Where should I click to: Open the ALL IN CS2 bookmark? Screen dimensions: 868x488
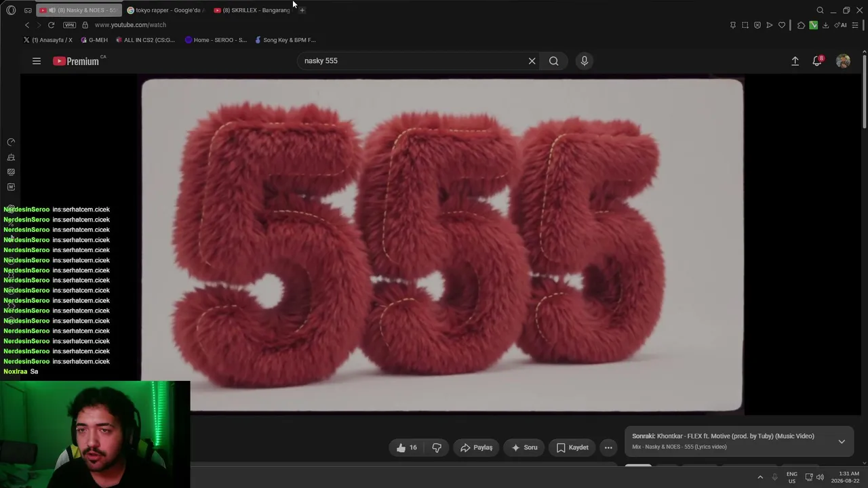coord(145,40)
